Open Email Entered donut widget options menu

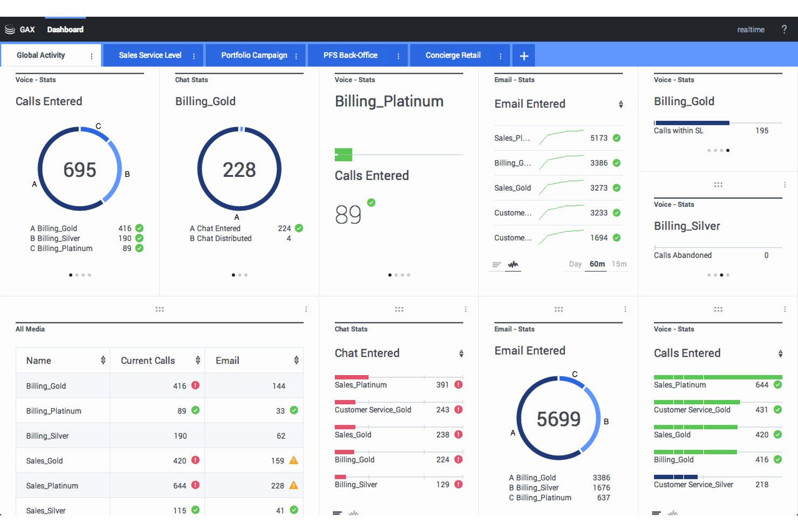coord(625,309)
